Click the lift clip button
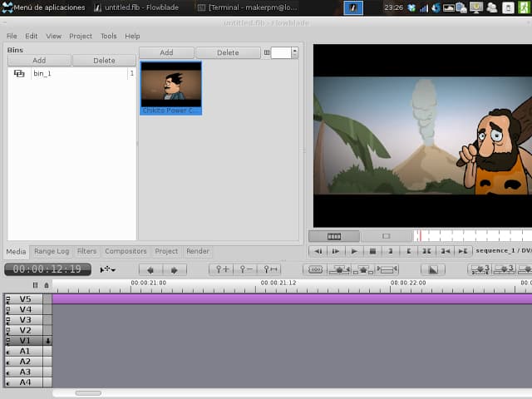The width and height of the screenshot is (532, 399). pyautogui.click(x=363, y=269)
